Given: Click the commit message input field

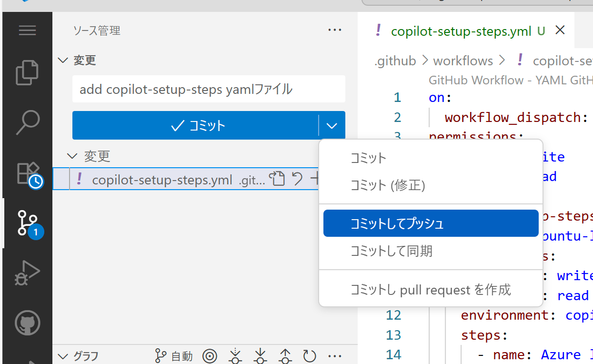Looking at the screenshot, I should (209, 89).
